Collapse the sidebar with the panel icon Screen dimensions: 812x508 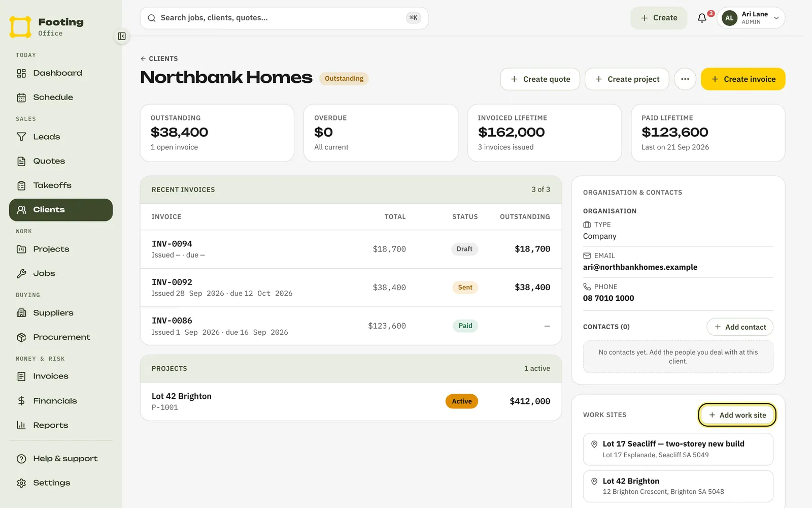tap(122, 36)
